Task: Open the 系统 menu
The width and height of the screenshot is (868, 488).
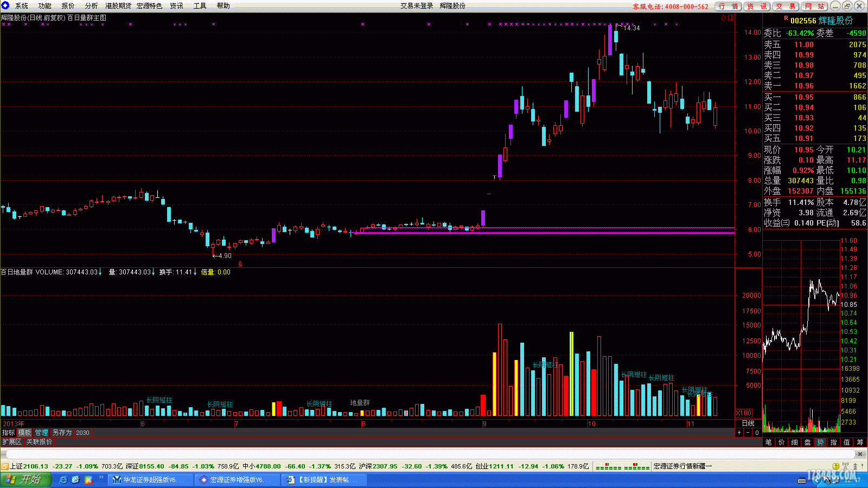Action: (x=22, y=5)
